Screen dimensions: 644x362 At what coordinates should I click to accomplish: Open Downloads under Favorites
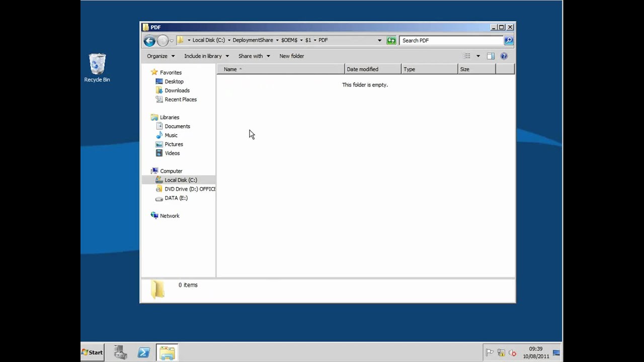[177, 90]
